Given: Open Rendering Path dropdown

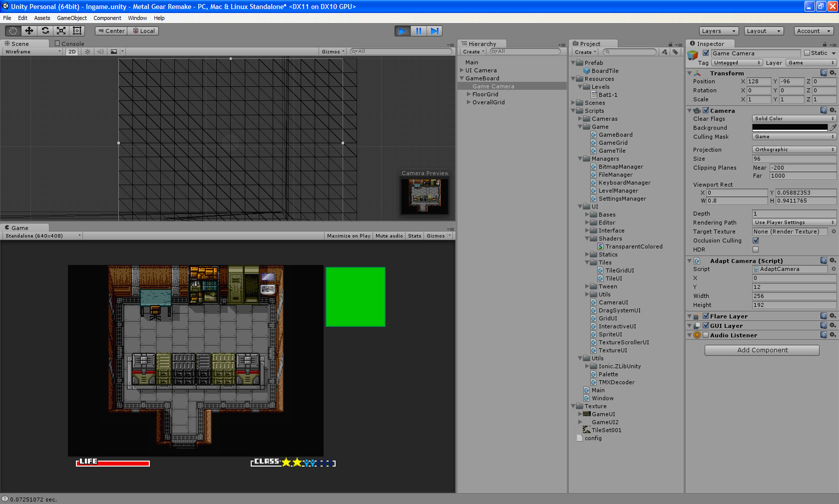Looking at the screenshot, I should coord(794,223).
